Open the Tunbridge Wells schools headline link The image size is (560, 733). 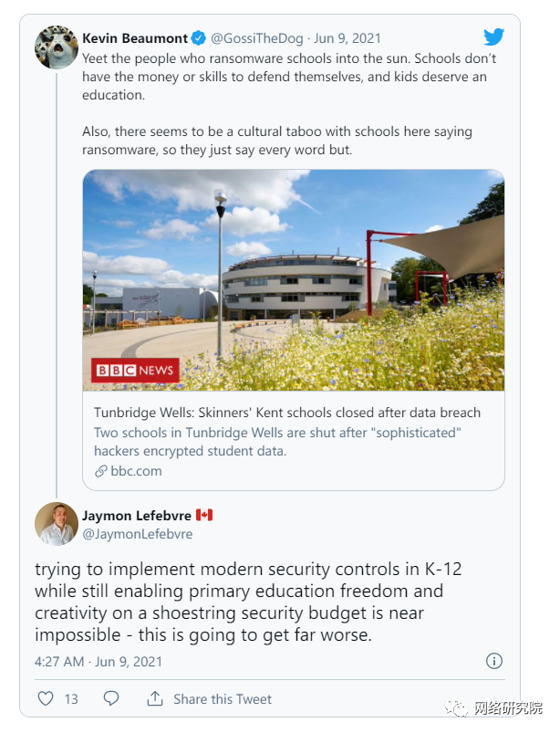coord(287,413)
